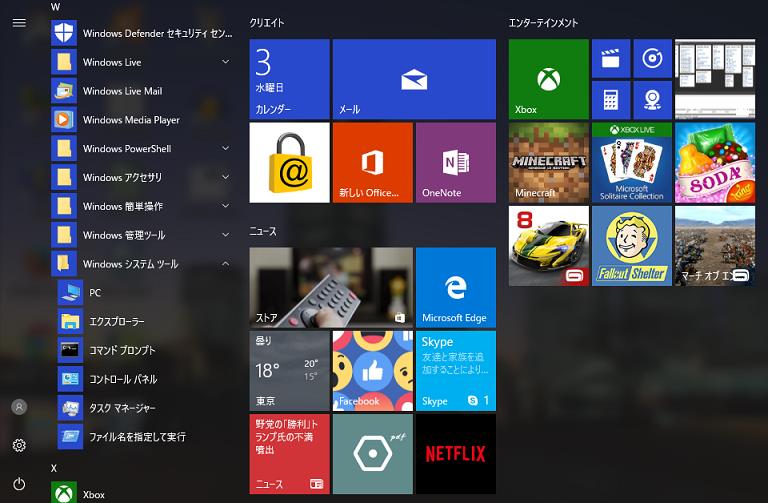Screen dimensions: 768x503
Task: Open user account icon in sidebar
Action: coord(19,407)
